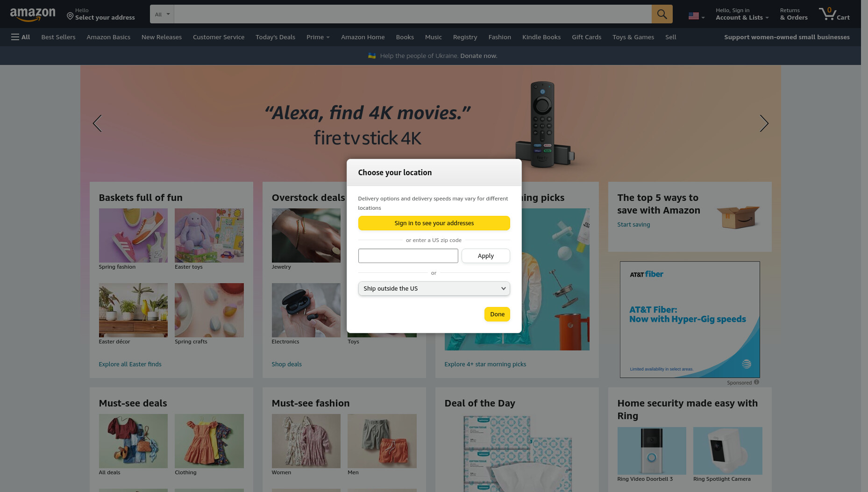The image size is (868, 492).
Task: Click the Ukraine flag icon in banner
Action: coord(372,56)
